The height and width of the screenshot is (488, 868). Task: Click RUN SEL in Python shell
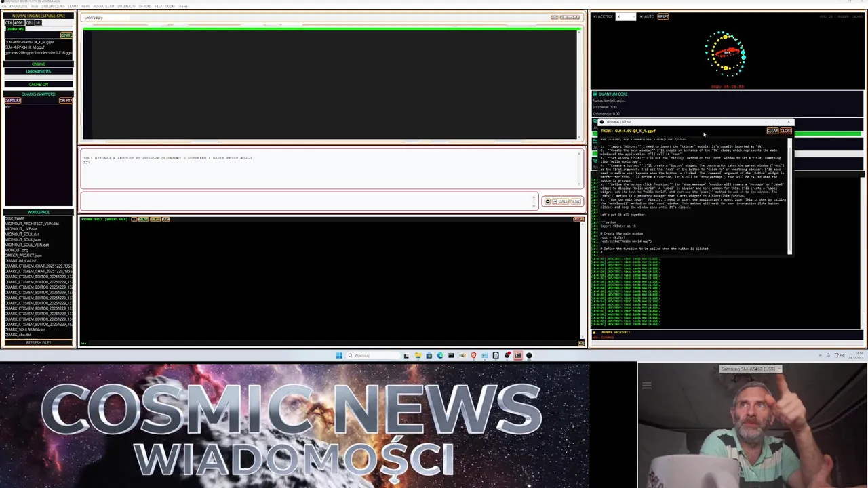[x=144, y=219]
